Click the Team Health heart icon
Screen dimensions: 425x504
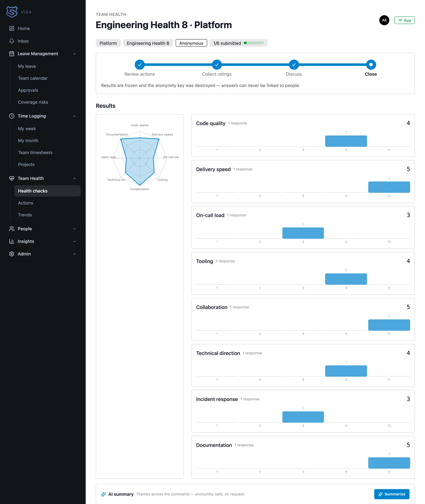tap(12, 178)
